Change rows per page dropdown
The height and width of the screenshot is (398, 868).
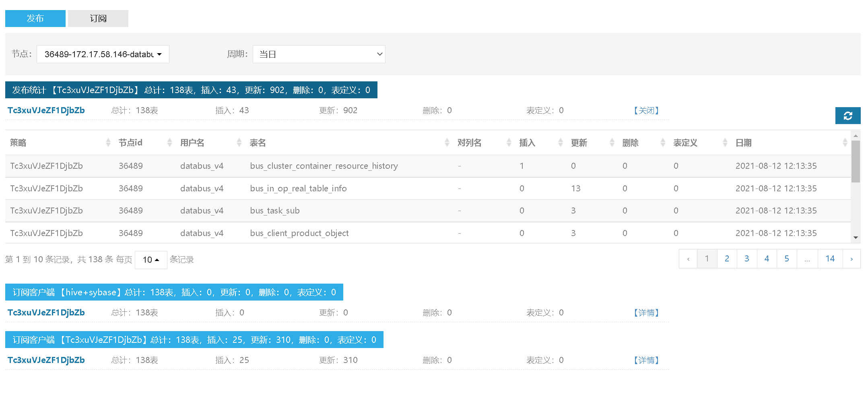point(151,260)
